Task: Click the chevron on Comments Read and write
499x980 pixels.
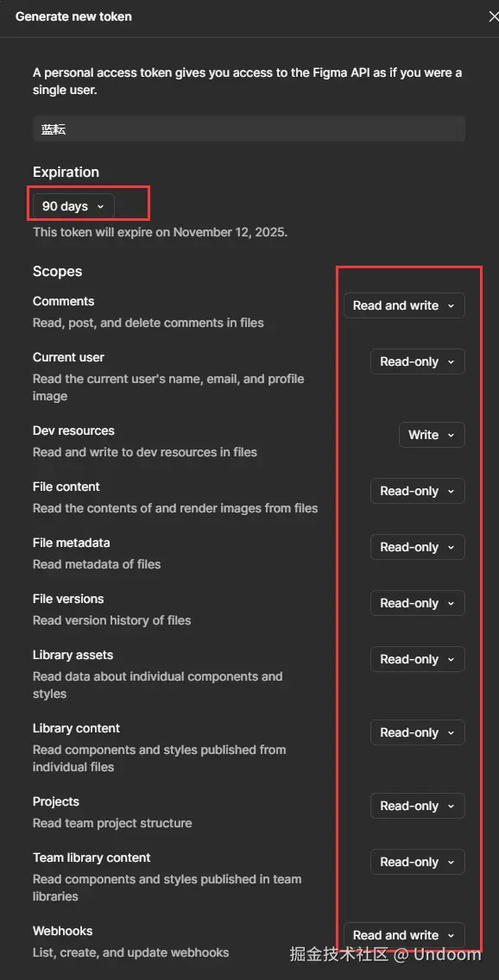Action: (451, 306)
